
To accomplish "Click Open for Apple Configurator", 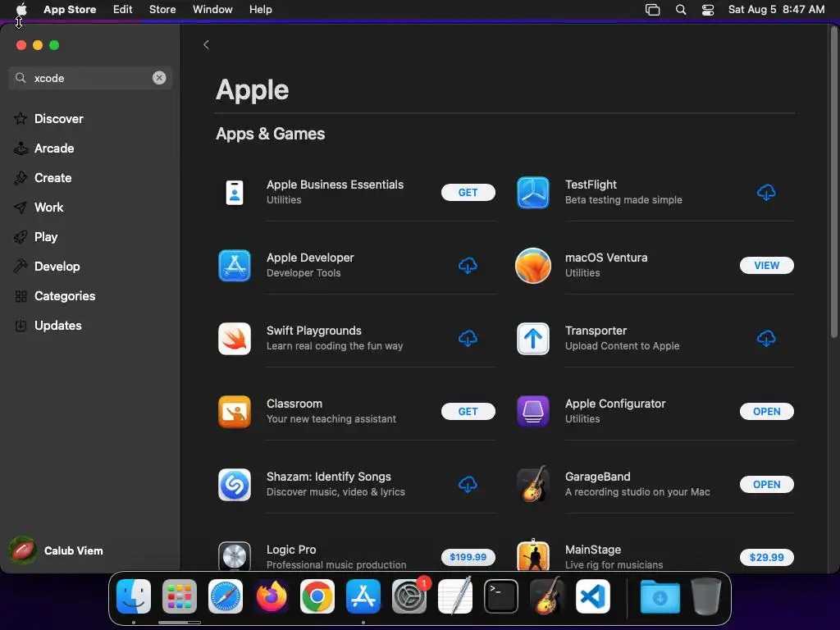I will coord(767,412).
